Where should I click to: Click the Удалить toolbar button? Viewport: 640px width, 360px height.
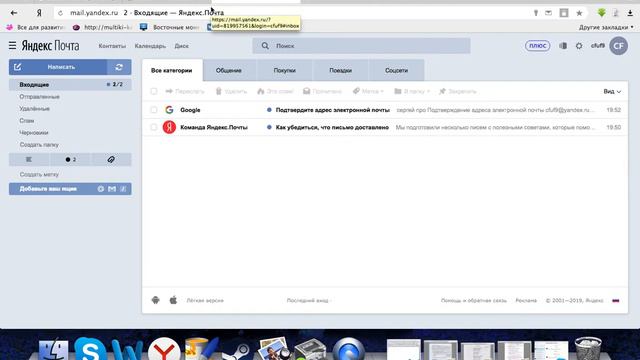tap(231, 91)
